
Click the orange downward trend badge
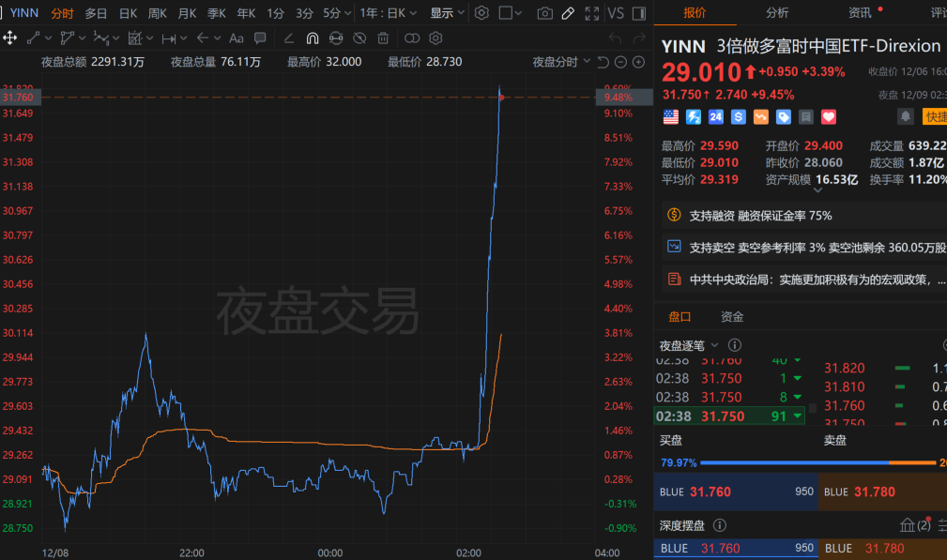tap(761, 117)
